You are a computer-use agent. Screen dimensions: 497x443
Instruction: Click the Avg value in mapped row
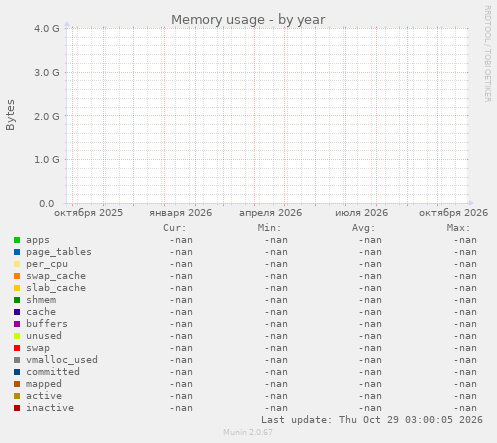coord(370,384)
